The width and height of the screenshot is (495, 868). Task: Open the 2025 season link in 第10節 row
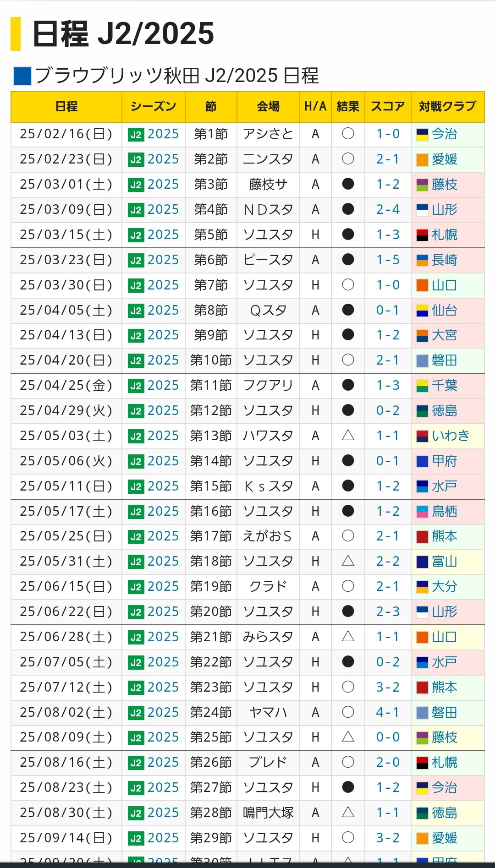click(163, 360)
